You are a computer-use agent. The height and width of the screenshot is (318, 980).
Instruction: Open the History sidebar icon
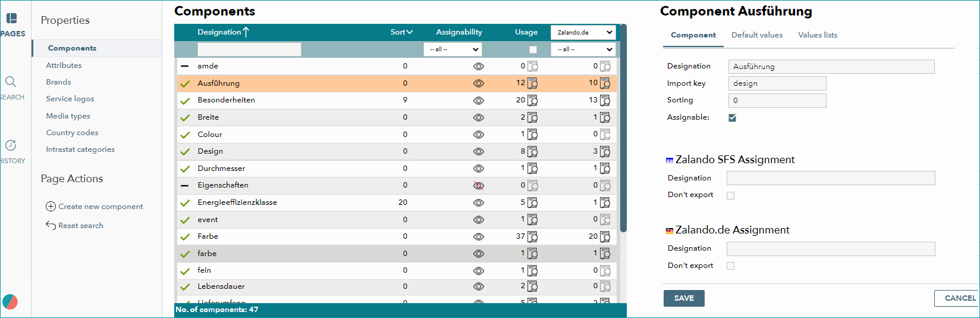point(11,145)
